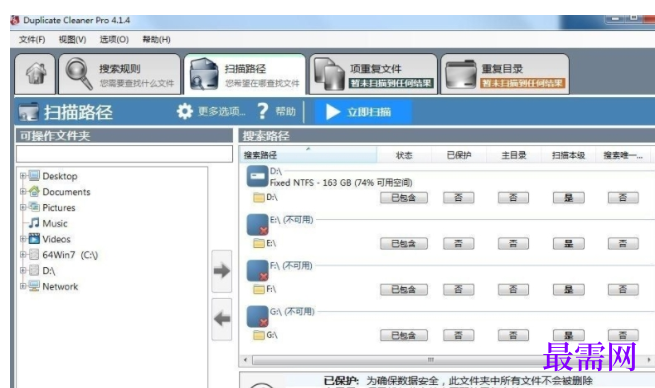Click the scan path drive icon in tab
655x388 pixels.
(x=203, y=74)
